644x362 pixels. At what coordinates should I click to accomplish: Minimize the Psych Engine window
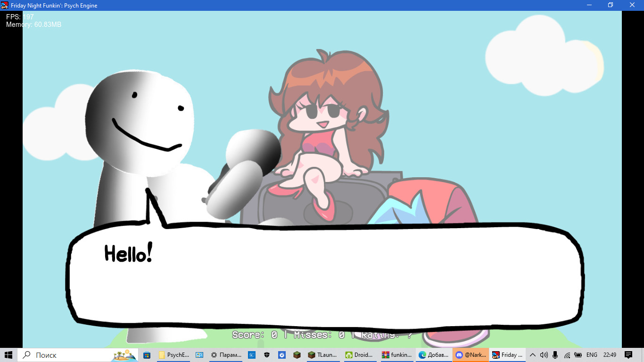click(589, 5)
